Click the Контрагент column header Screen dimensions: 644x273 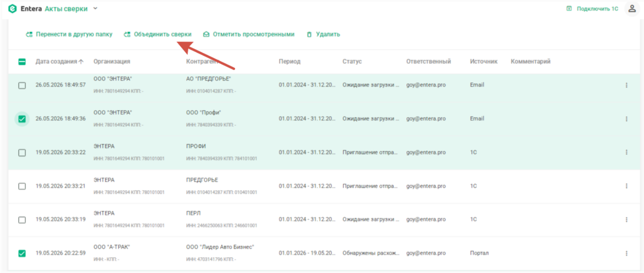[x=203, y=62]
